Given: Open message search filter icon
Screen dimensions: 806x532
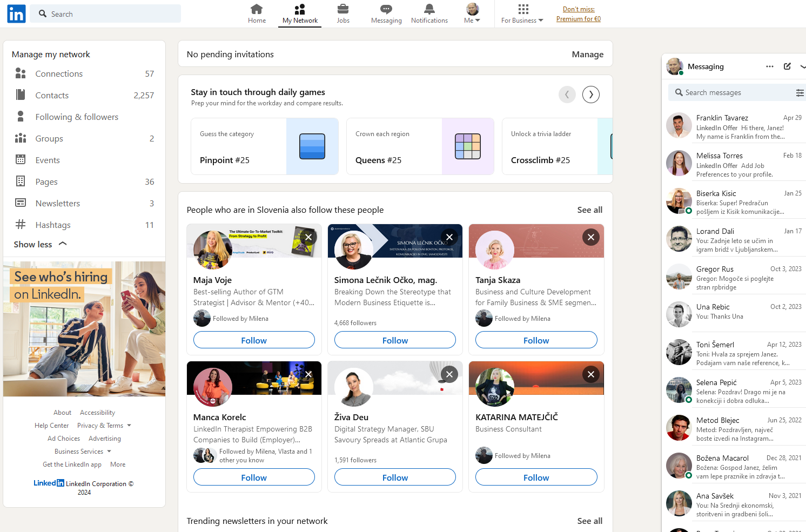Looking at the screenshot, I should [800, 93].
